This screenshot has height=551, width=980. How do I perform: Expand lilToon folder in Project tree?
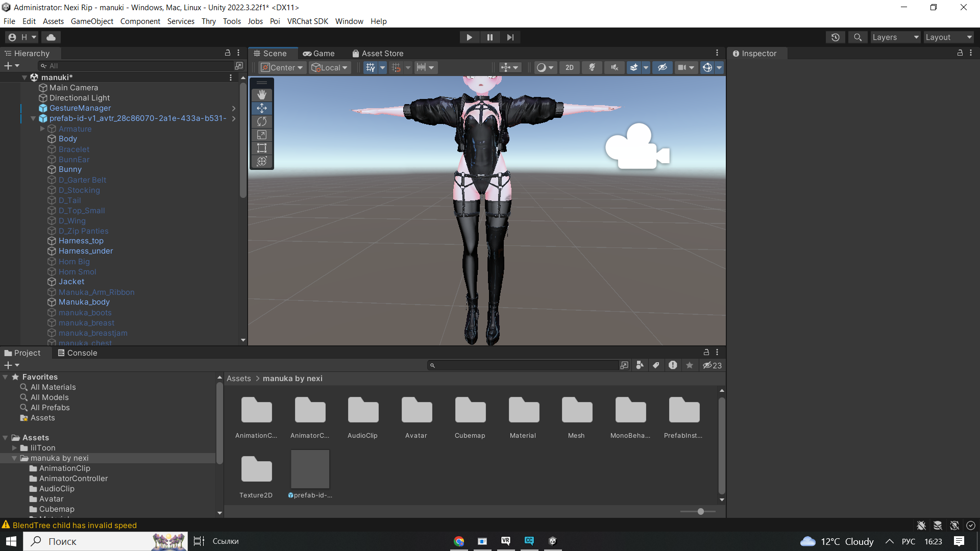click(14, 448)
